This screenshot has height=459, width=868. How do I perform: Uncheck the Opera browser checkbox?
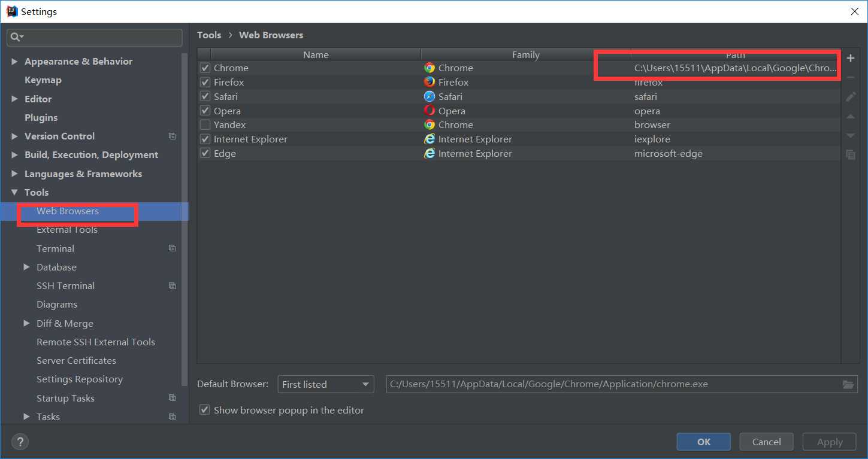pyautogui.click(x=205, y=111)
